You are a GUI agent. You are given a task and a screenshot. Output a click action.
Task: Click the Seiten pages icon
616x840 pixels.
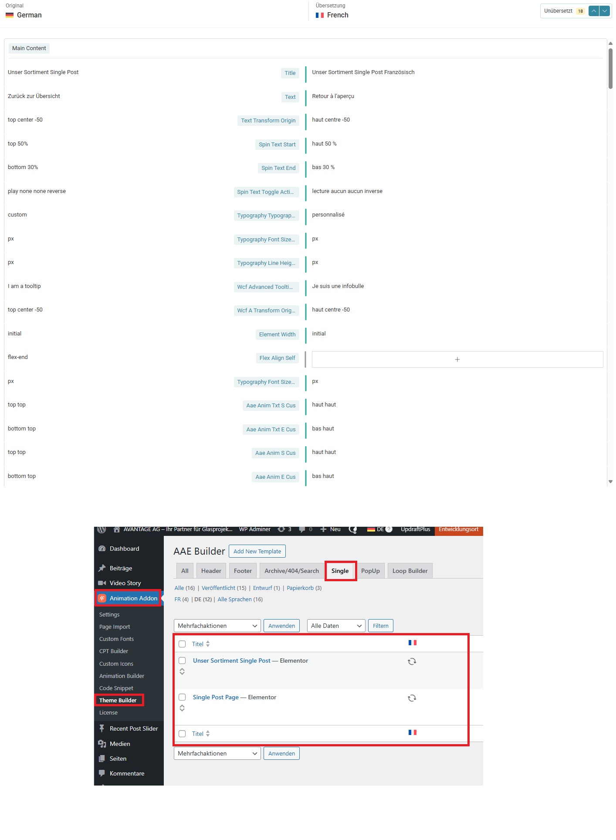click(102, 759)
